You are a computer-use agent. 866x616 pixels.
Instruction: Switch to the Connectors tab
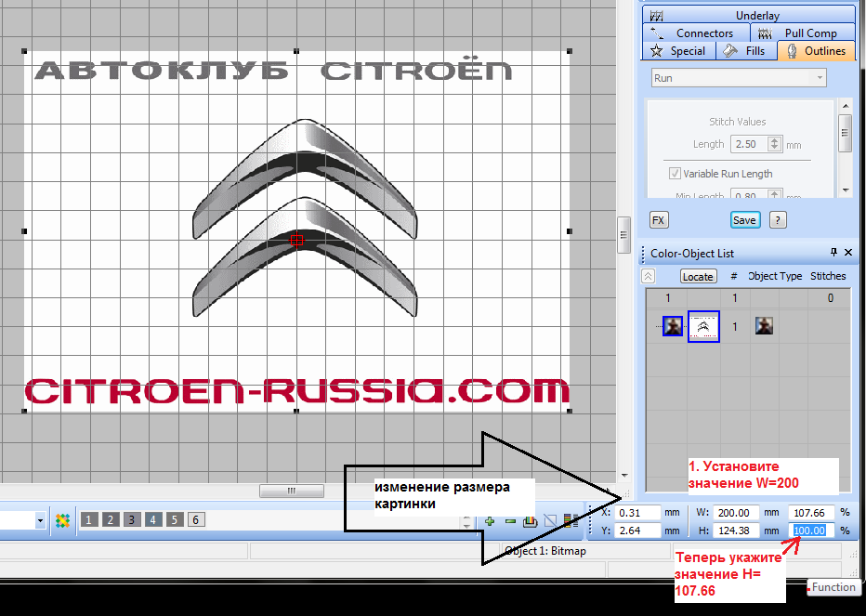(x=696, y=33)
